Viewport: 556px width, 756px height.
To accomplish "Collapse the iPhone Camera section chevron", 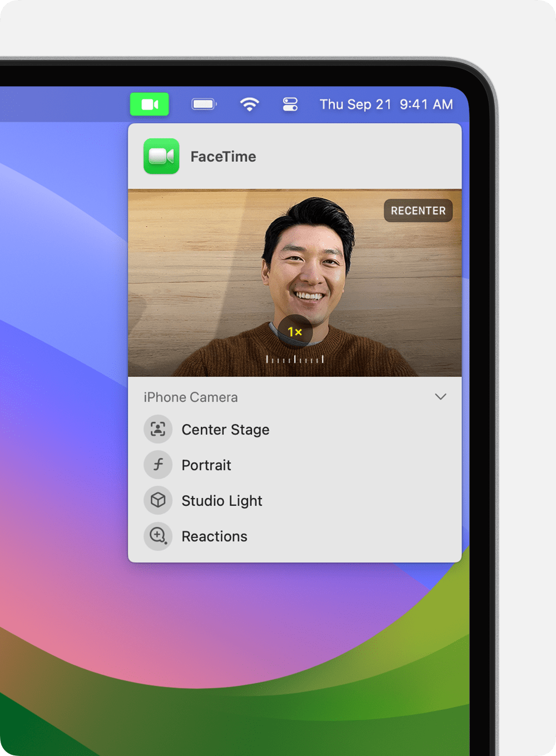I will tap(441, 396).
